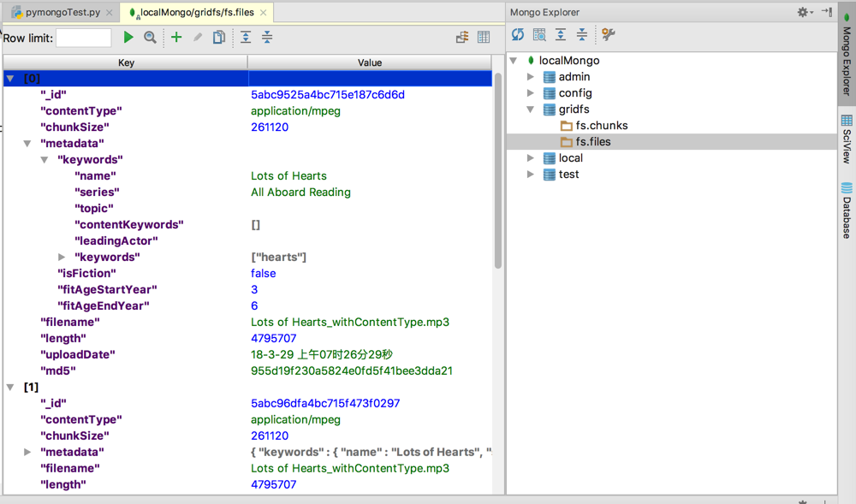Open the Database side panel tab
The image size is (856, 504).
pos(847,210)
